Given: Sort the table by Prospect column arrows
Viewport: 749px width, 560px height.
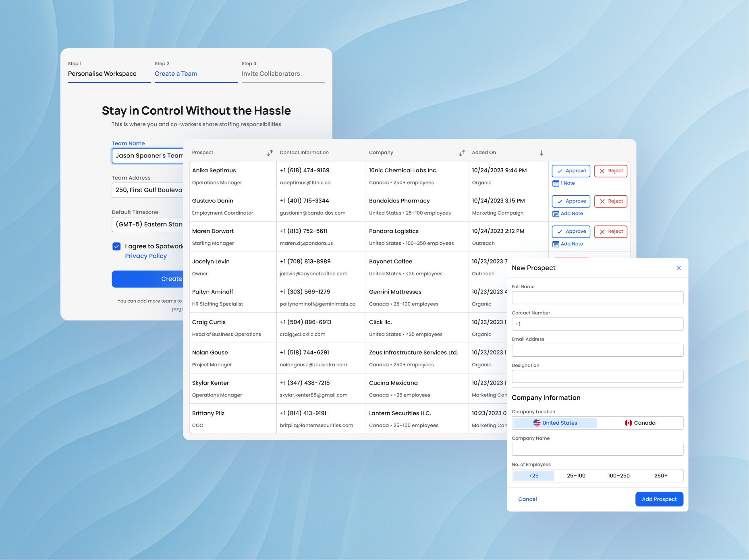Looking at the screenshot, I should (270, 153).
